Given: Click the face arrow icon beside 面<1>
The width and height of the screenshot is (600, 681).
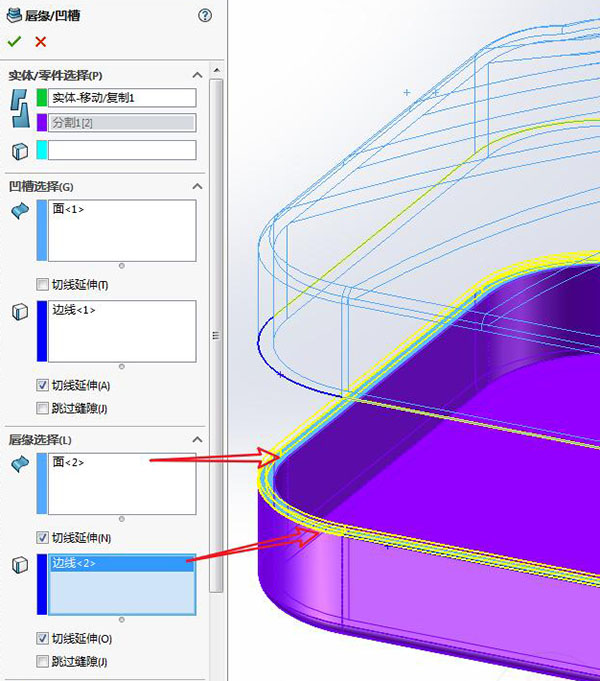Looking at the screenshot, I should pos(20,211).
